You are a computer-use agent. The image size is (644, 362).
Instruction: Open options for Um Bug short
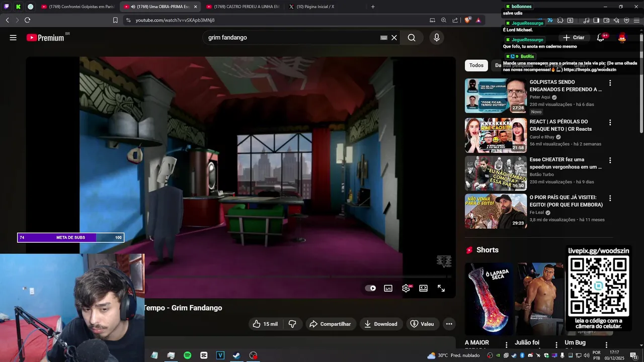(x=606, y=345)
